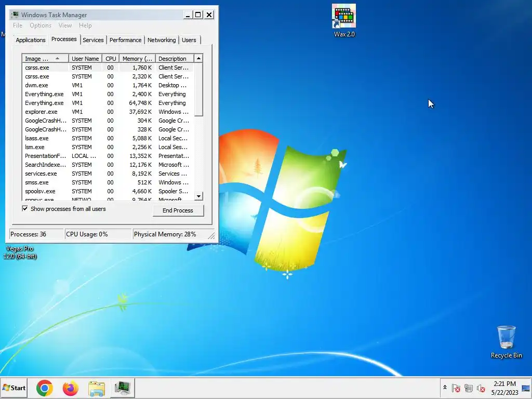This screenshot has height=399, width=532.
Task: Launch Google Chrome from the taskbar
Action: (45, 388)
